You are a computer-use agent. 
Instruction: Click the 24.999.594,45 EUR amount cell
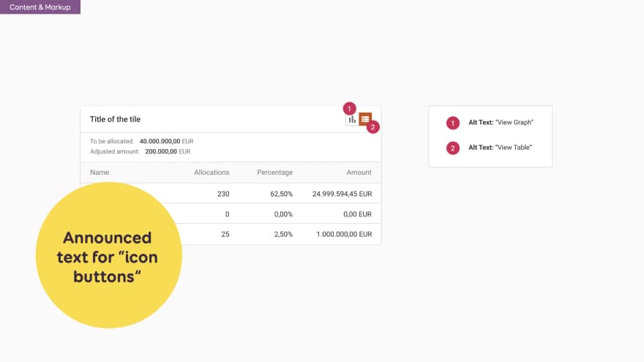342,194
